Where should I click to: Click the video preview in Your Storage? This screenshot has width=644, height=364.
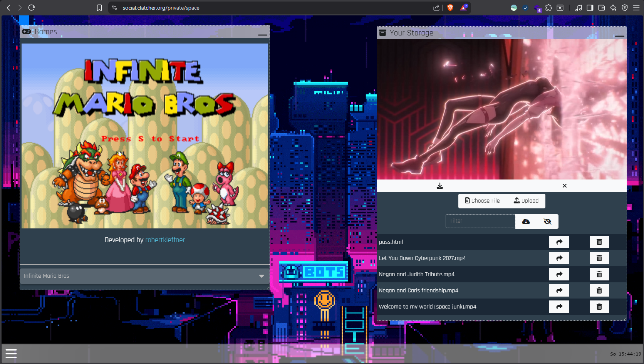(x=502, y=109)
